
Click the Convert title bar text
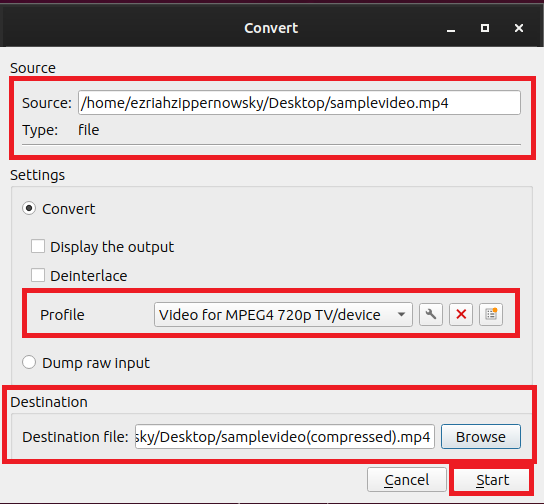tap(271, 28)
